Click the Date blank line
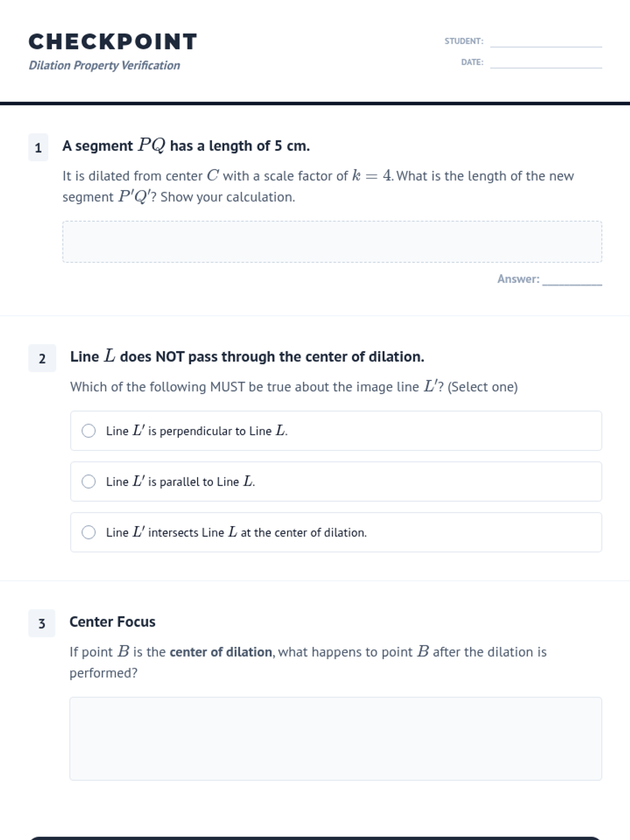 [546, 63]
